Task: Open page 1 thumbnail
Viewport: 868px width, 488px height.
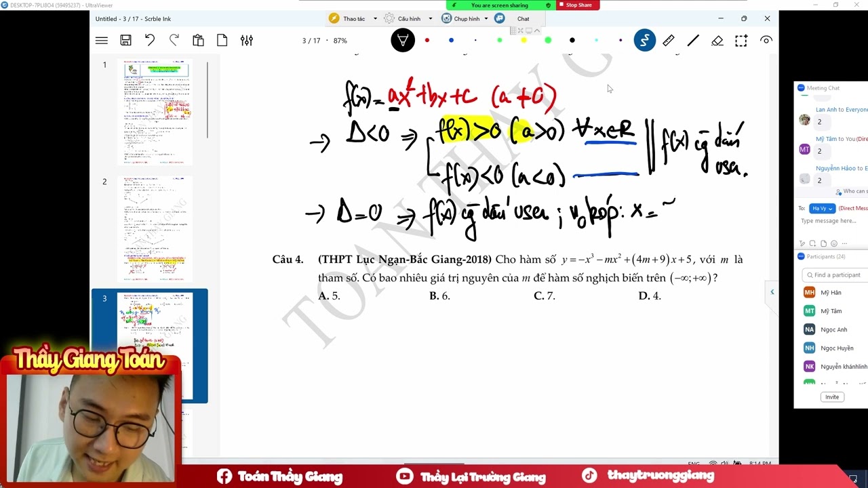Action: click(x=155, y=113)
